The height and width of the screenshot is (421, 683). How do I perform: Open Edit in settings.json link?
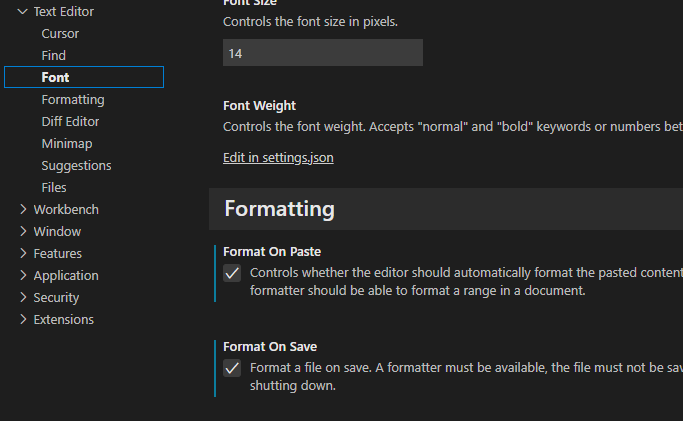coord(278,158)
